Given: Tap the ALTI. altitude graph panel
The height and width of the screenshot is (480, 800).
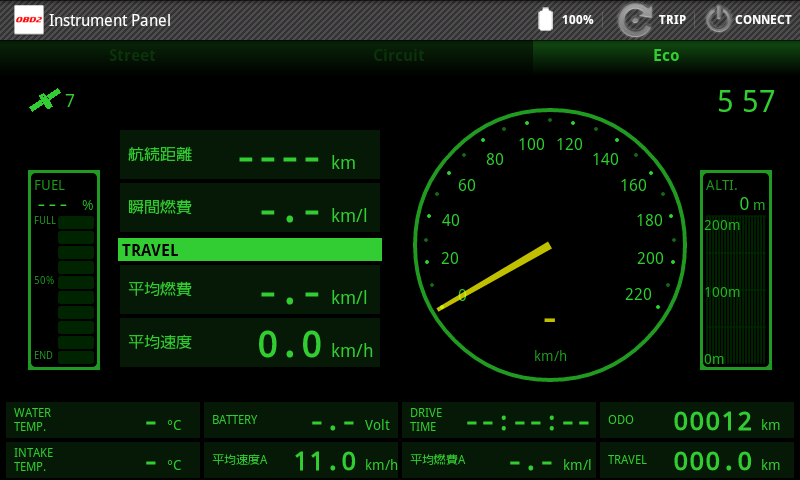Looking at the screenshot, I should point(736,270).
